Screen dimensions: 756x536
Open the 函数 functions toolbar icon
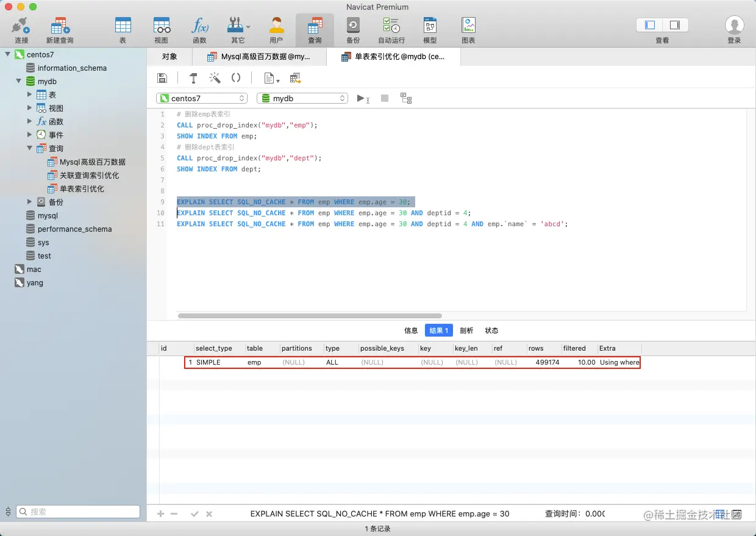(x=199, y=26)
